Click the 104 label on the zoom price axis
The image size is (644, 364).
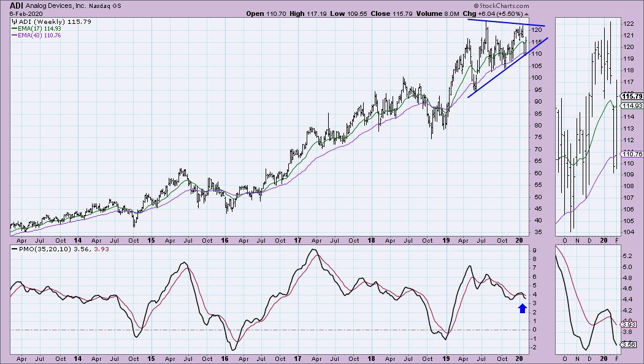[x=628, y=232]
